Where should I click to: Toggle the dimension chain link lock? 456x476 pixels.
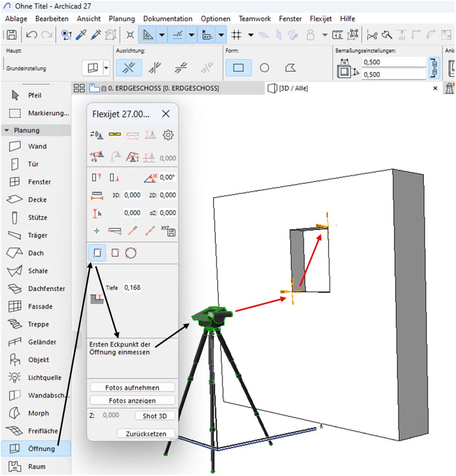point(434,68)
